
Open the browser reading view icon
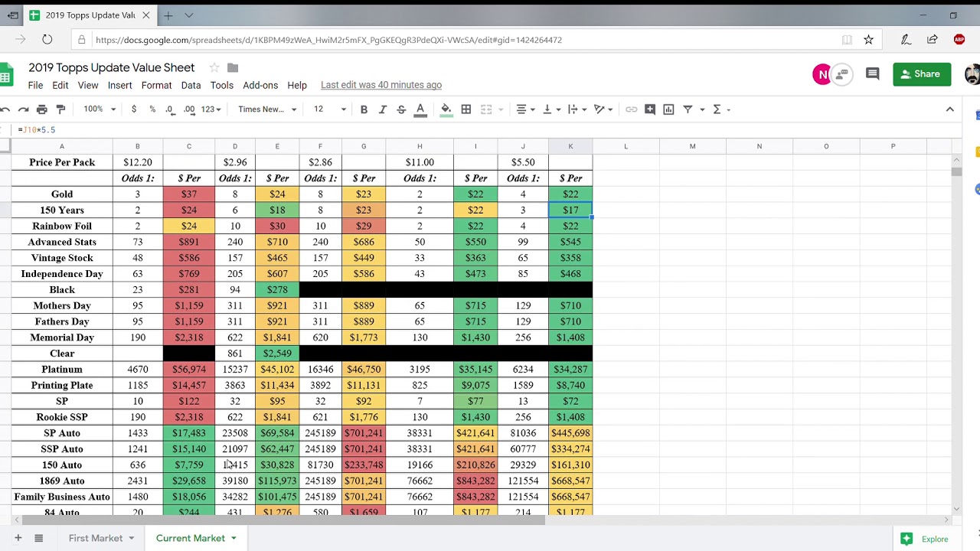(x=847, y=40)
